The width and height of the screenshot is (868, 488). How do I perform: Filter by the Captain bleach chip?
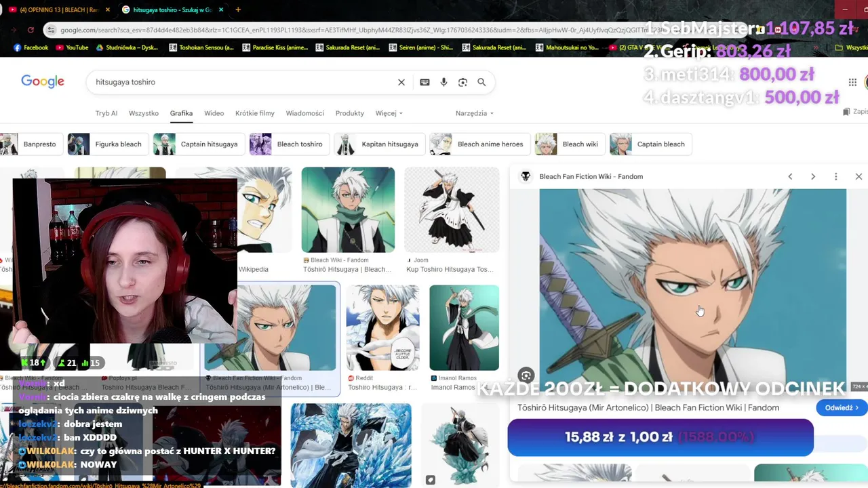(650, 144)
